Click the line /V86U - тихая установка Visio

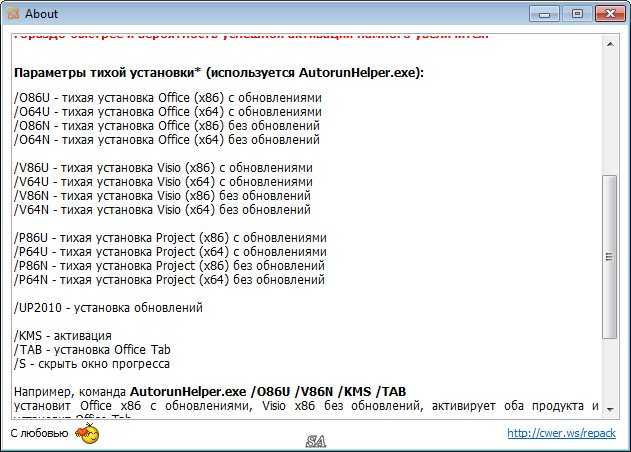tap(163, 167)
